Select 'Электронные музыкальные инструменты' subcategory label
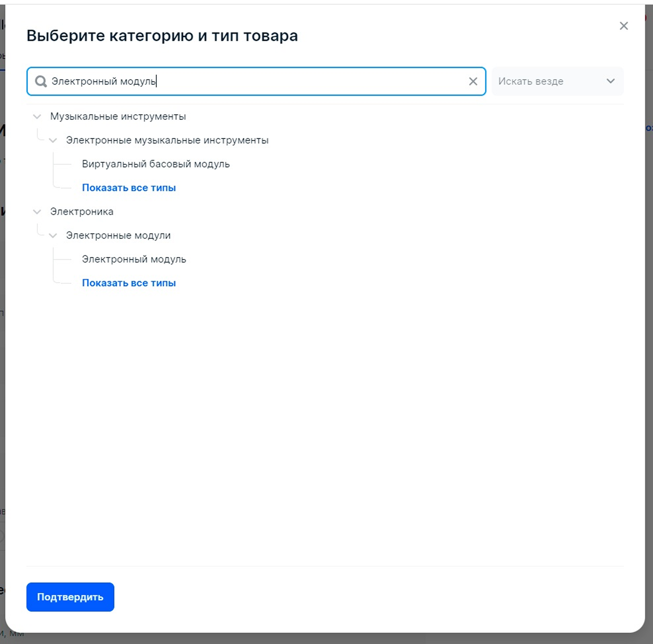Viewport: 653px width, 644px height. pos(167,140)
